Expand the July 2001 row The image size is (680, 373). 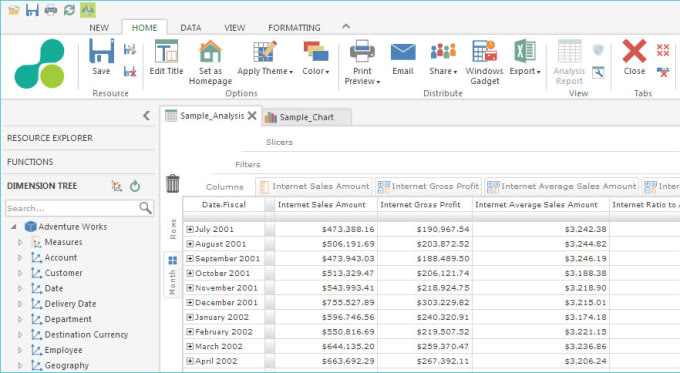190,229
